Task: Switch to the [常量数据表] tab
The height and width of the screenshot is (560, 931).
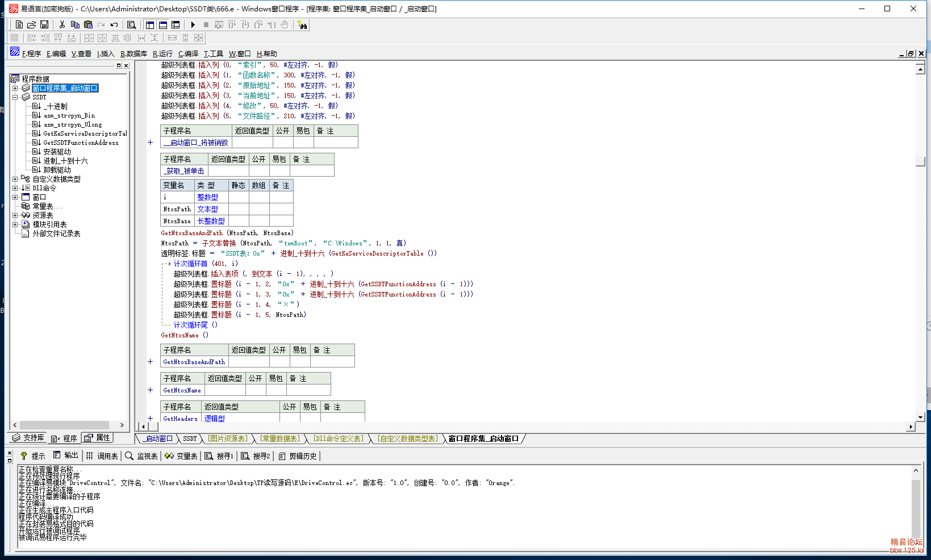Action: pos(280,438)
